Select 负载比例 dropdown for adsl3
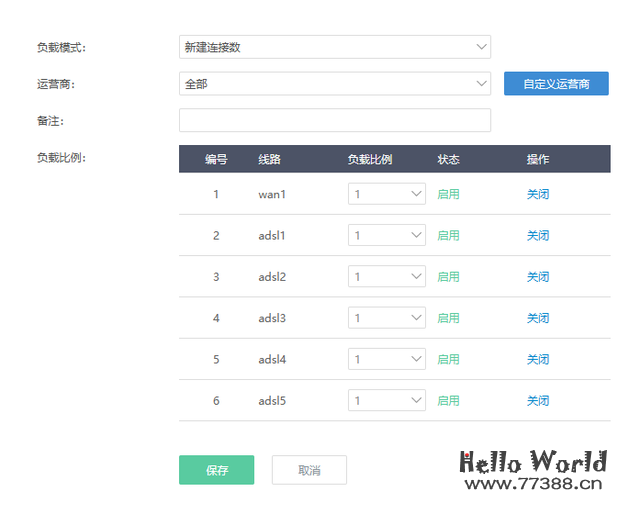This screenshot has width=640, height=514. (387, 318)
